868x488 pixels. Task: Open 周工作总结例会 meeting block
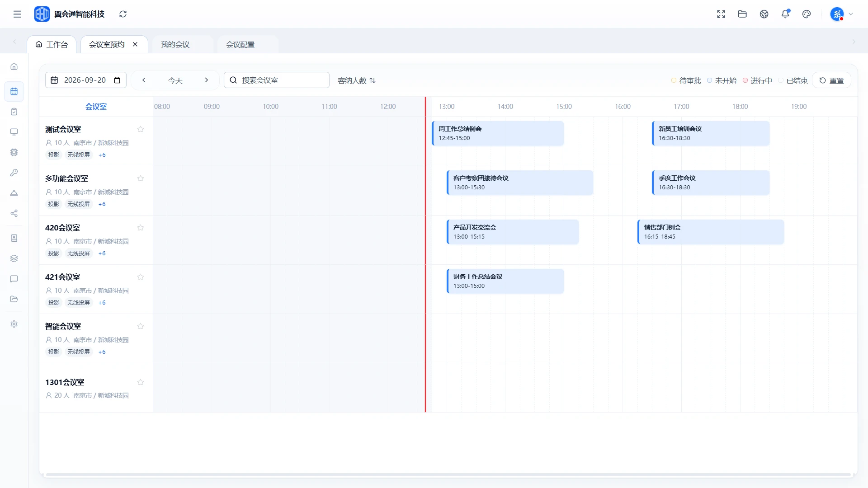[498, 133]
